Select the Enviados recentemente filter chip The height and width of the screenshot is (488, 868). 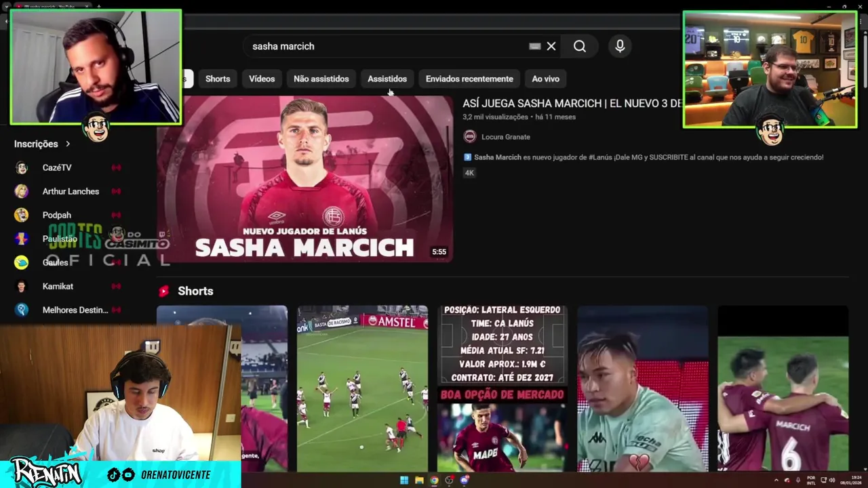tap(469, 79)
